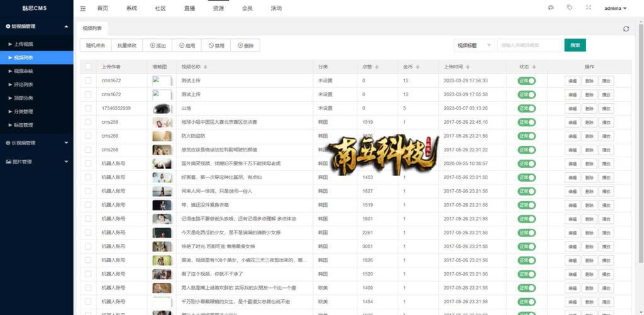Screen dimensions: 644x315
Task: Toggle status switch for the 山地 row
Action: coord(526,108)
